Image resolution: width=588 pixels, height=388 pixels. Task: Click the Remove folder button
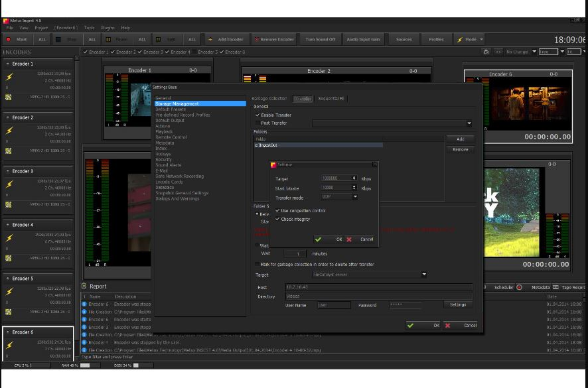tap(460, 150)
